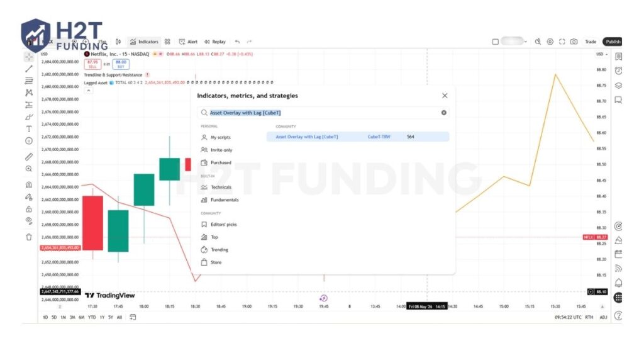Click the trash remove objects icon
This screenshot has width=644, height=360.
(29, 237)
